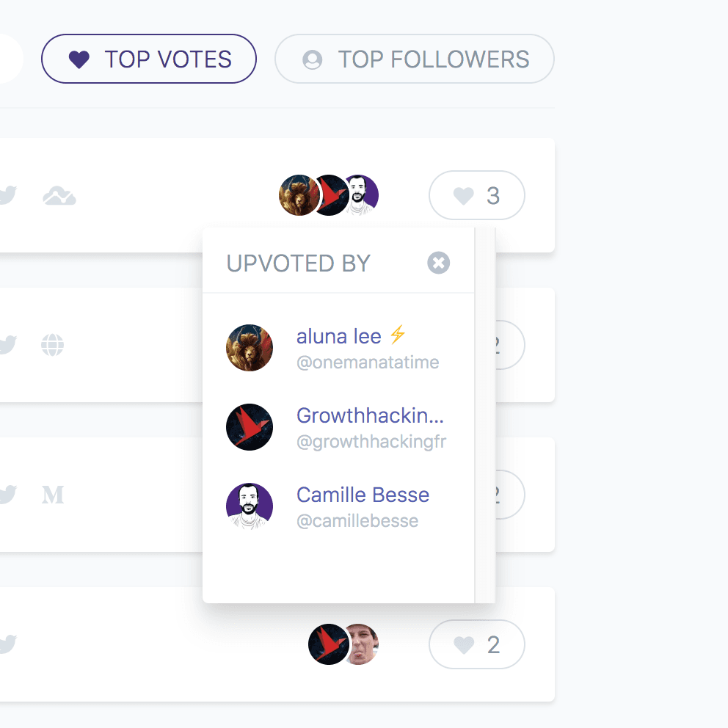Open aluna lee's profile link
The height and width of the screenshot is (728, 728).
pos(338,336)
